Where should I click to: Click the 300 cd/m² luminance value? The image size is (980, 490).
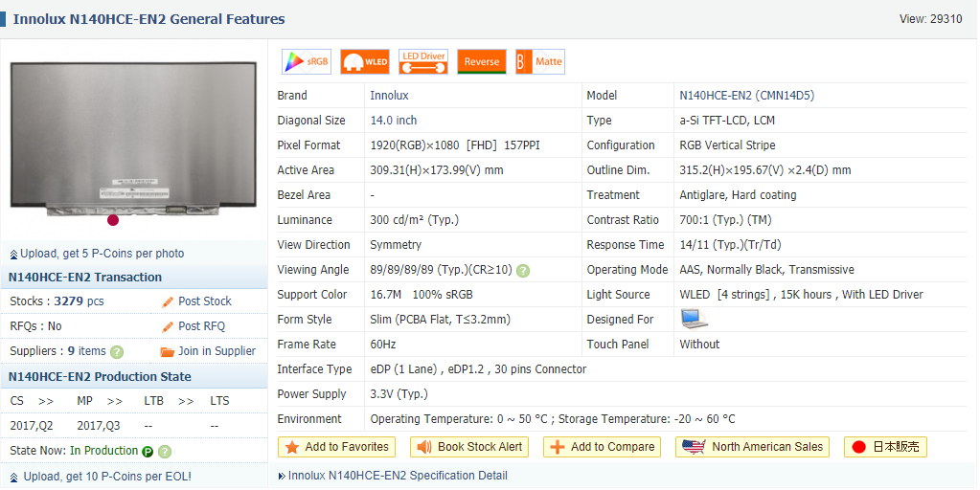pos(415,220)
